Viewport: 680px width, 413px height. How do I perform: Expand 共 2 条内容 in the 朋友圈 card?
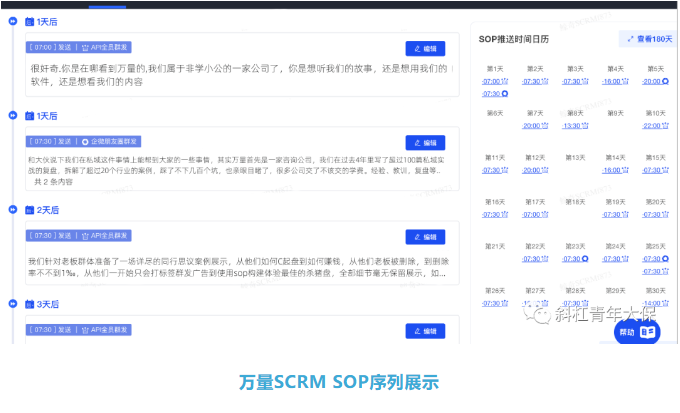[x=53, y=182]
